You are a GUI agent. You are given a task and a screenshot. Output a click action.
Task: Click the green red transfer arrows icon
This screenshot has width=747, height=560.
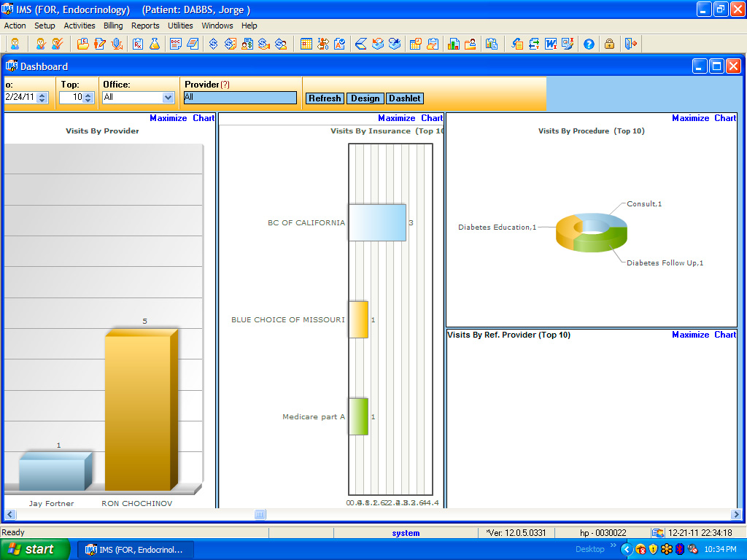point(534,44)
